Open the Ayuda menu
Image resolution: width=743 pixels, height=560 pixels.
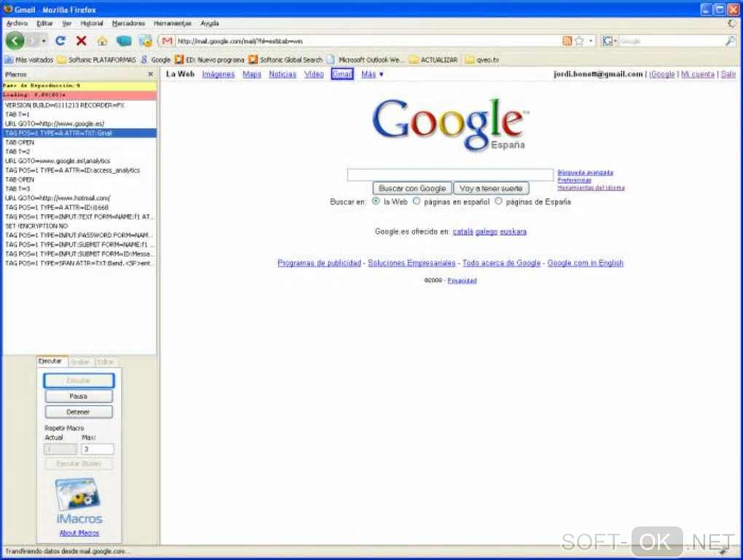tap(210, 23)
